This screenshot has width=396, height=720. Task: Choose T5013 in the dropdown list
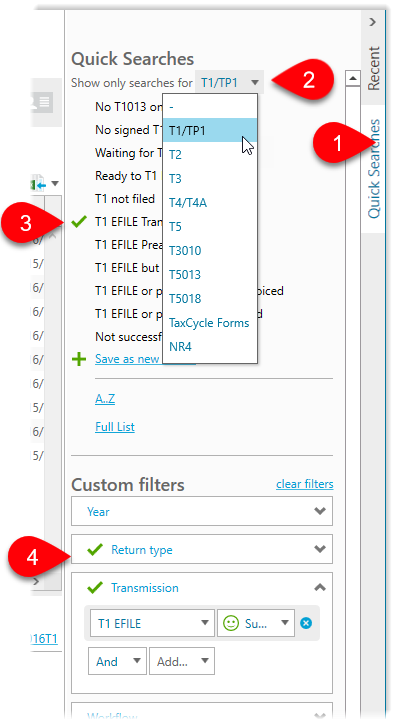[210, 275]
